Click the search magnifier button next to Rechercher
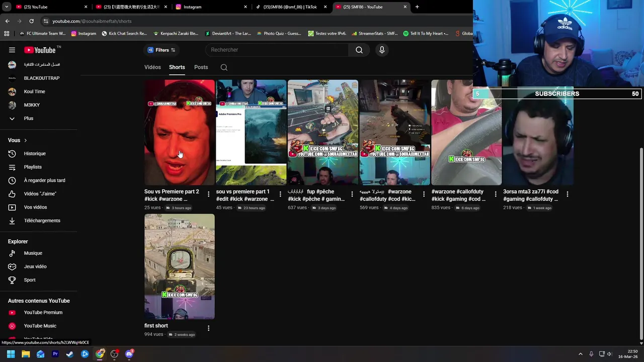Image resolution: width=644 pixels, height=362 pixels. coord(359,50)
